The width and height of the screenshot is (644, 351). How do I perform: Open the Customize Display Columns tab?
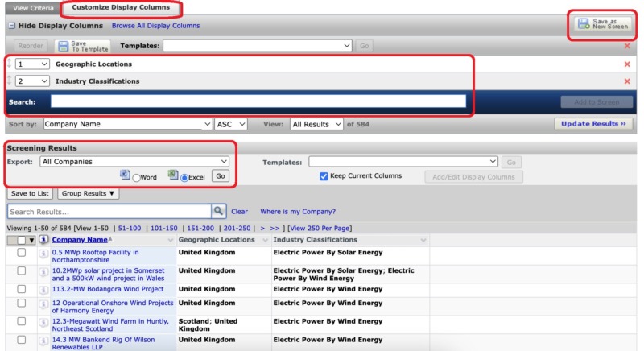pyautogui.click(x=121, y=7)
